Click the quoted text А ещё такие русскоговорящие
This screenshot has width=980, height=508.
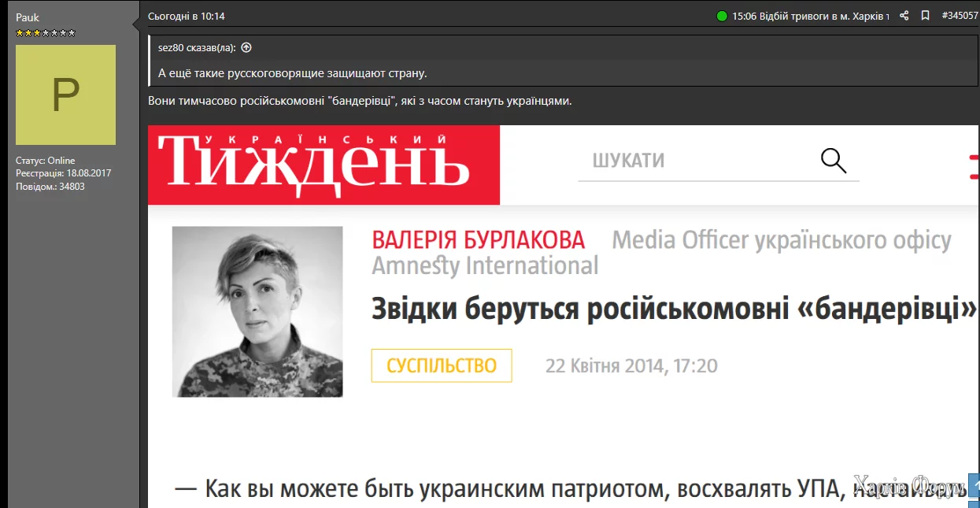[x=293, y=73]
